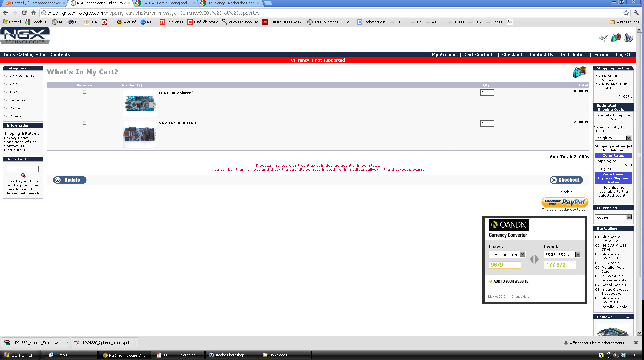This screenshot has width=644, height=360.
Task: Open the JTAG category link
Action: click(x=14, y=92)
